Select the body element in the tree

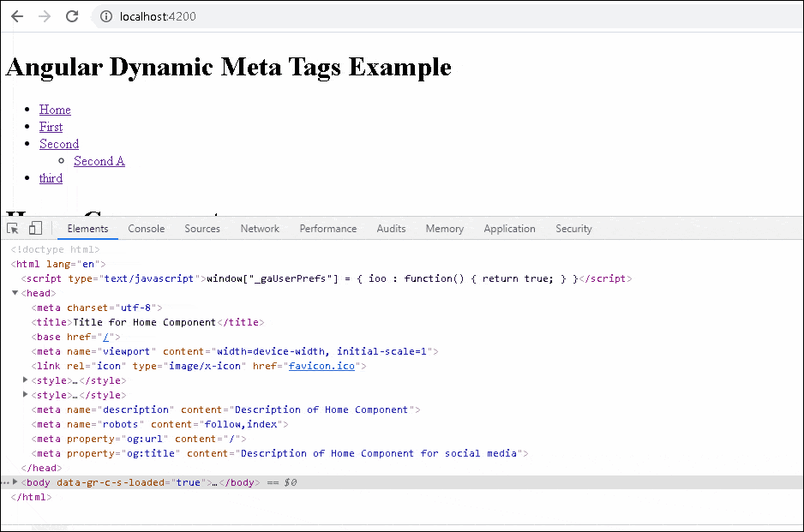tap(37, 482)
